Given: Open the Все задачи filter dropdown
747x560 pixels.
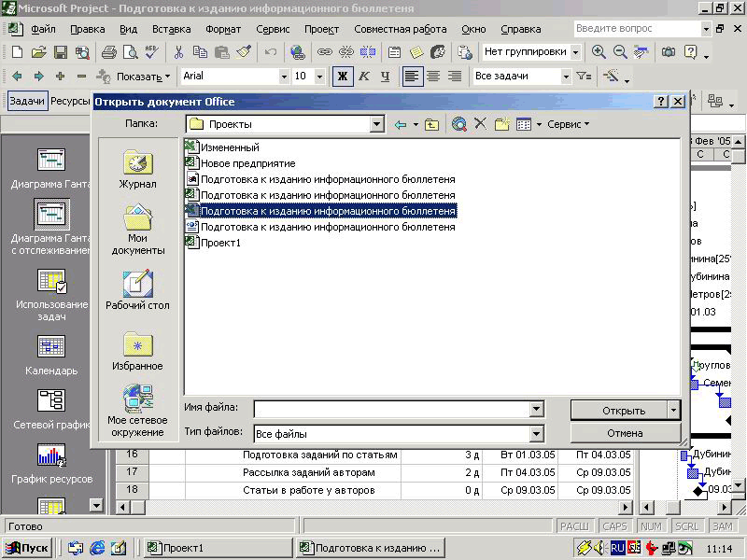Looking at the screenshot, I should (566, 77).
